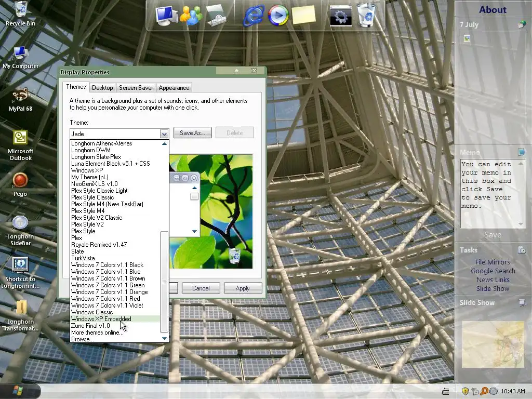
Task: Choose Windows 7 Colors v1.1 Violet
Action: pos(115,305)
